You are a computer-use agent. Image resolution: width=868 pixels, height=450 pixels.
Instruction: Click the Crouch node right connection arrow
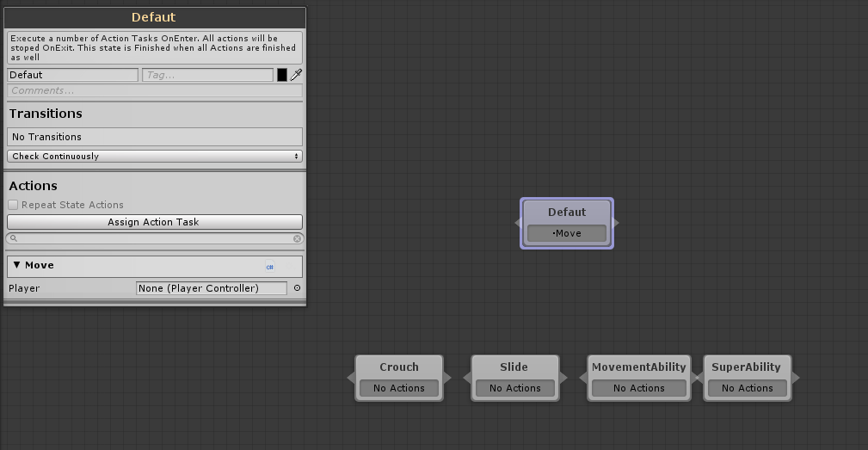pyautogui.click(x=447, y=378)
